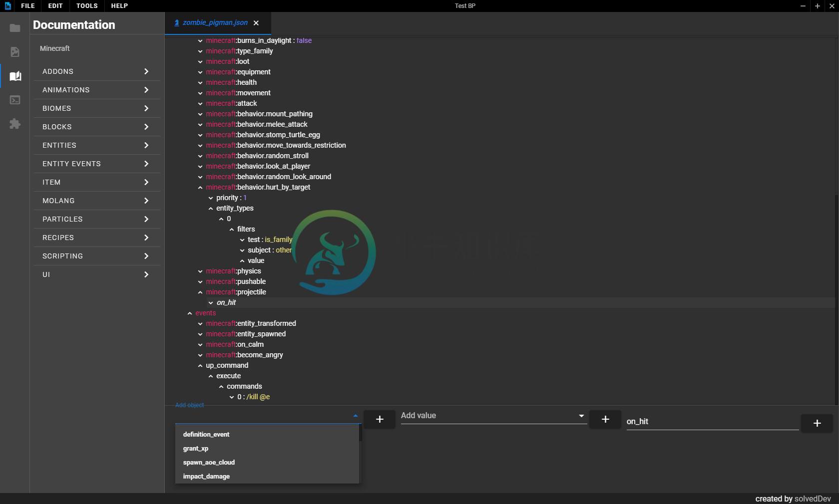839x504 pixels.
Task: Open the file explorer sidebar icon
Action: tap(15, 28)
